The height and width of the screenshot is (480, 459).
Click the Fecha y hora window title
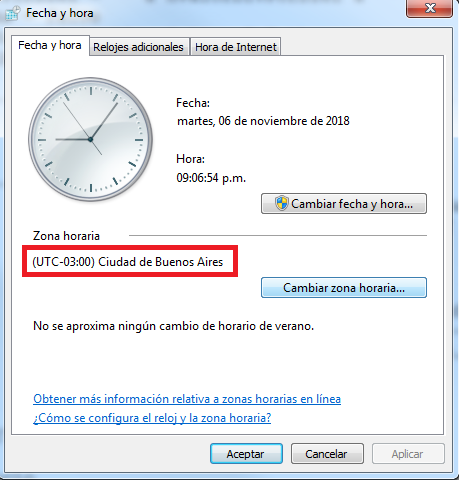[x=60, y=13]
